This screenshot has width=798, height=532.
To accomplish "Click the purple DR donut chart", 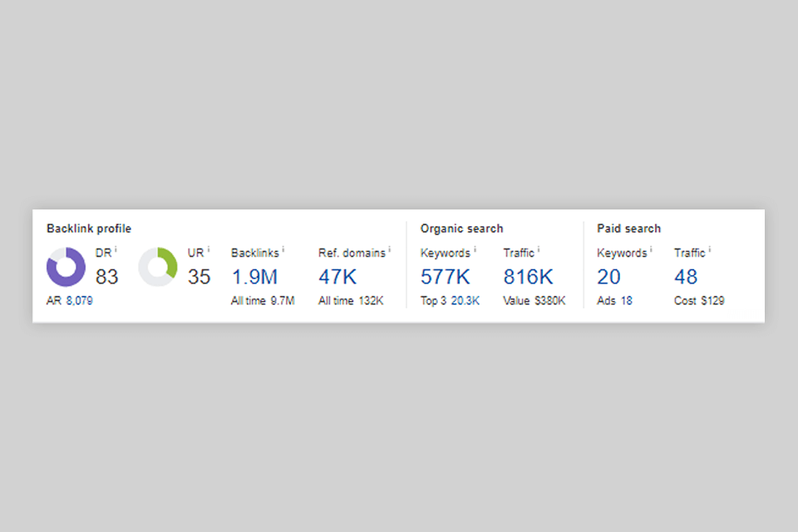I will click(x=66, y=268).
